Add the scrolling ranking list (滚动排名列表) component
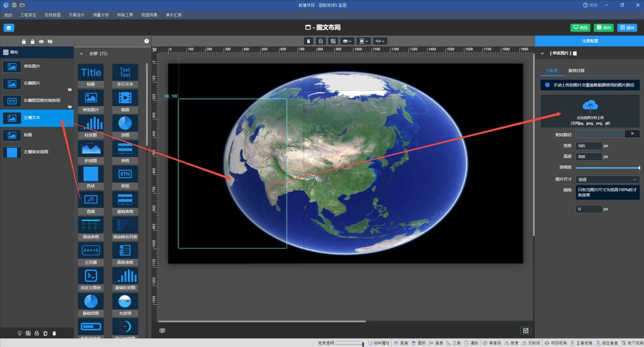This screenshot has height=347, width=644. [125, 228]
